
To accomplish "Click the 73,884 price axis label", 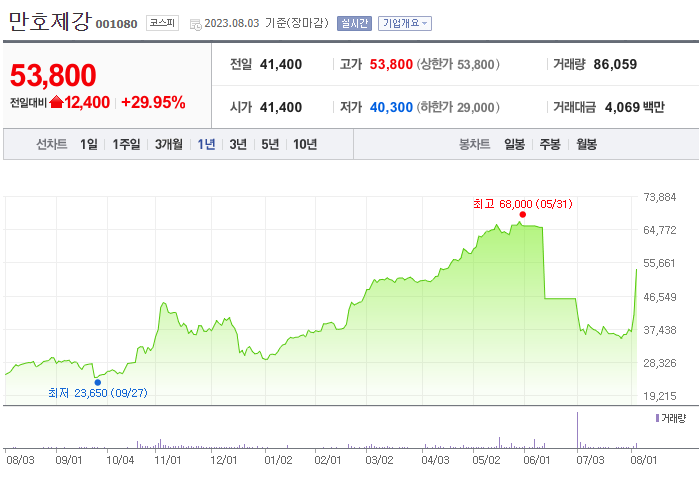I will click(x=659, y=197).
